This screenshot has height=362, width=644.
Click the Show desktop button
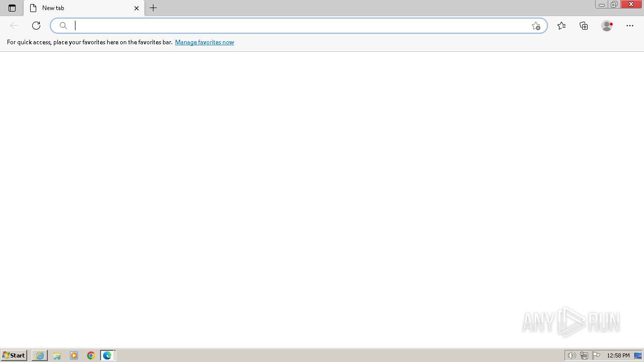click(x=638, y=355)
